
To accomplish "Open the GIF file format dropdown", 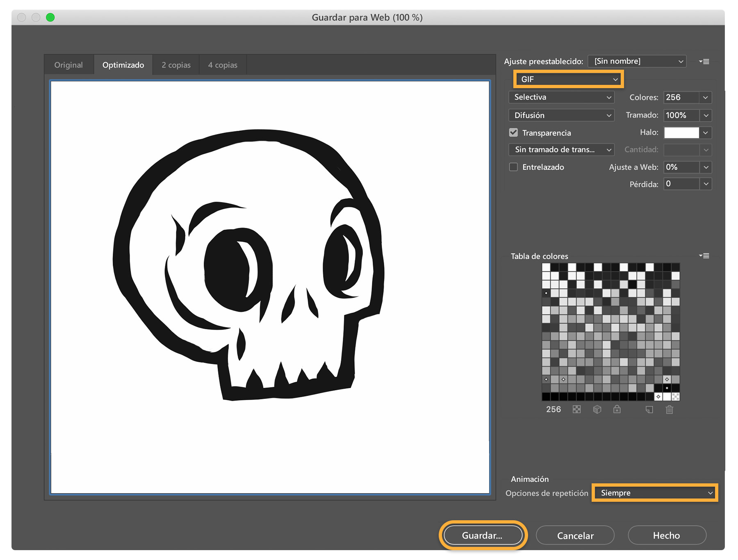I will pos(568,79).
